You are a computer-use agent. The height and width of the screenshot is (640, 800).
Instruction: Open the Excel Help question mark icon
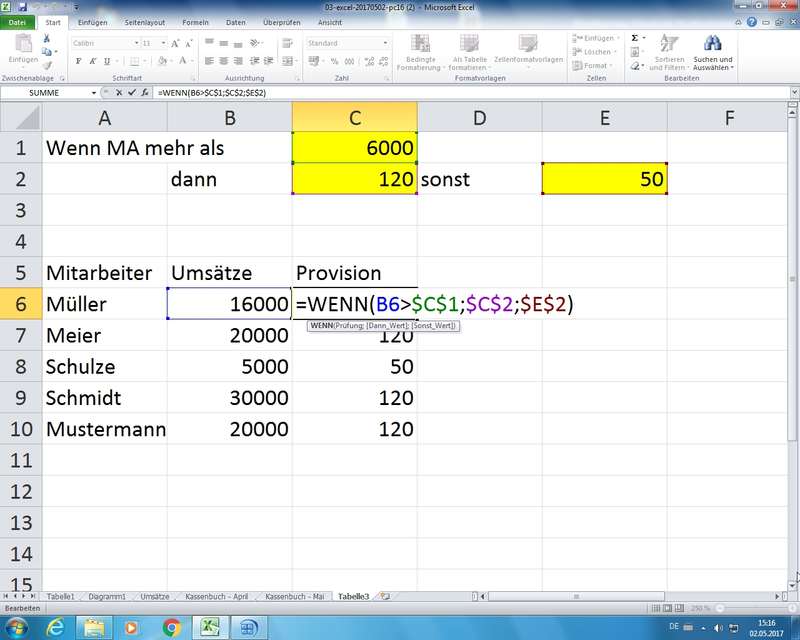752,21
